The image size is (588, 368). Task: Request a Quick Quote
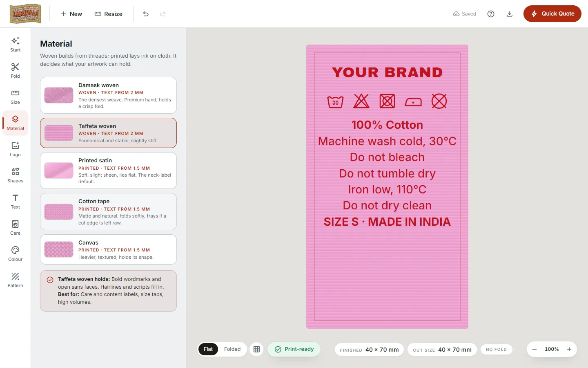552,14
